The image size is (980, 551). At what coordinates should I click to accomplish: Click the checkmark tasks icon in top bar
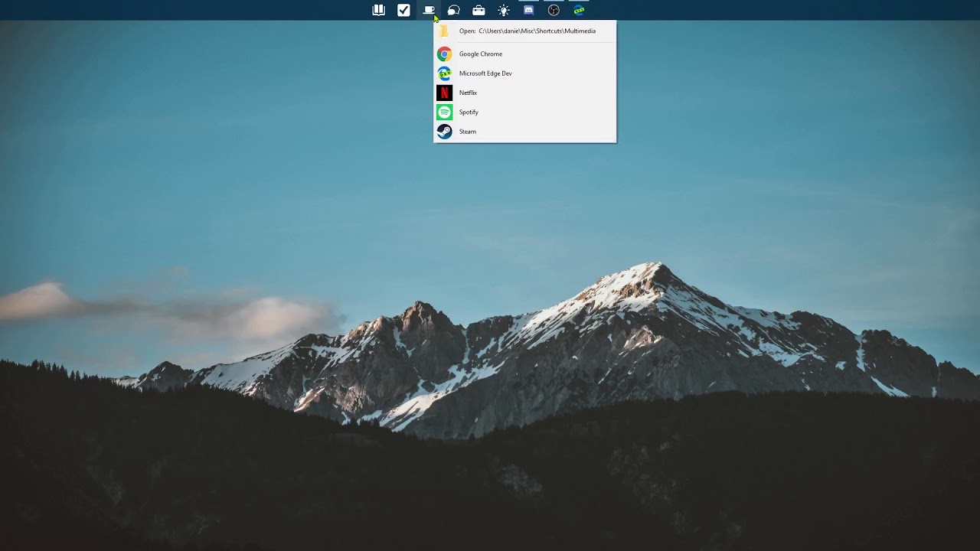pyautogui.click(x=403, y=10)
